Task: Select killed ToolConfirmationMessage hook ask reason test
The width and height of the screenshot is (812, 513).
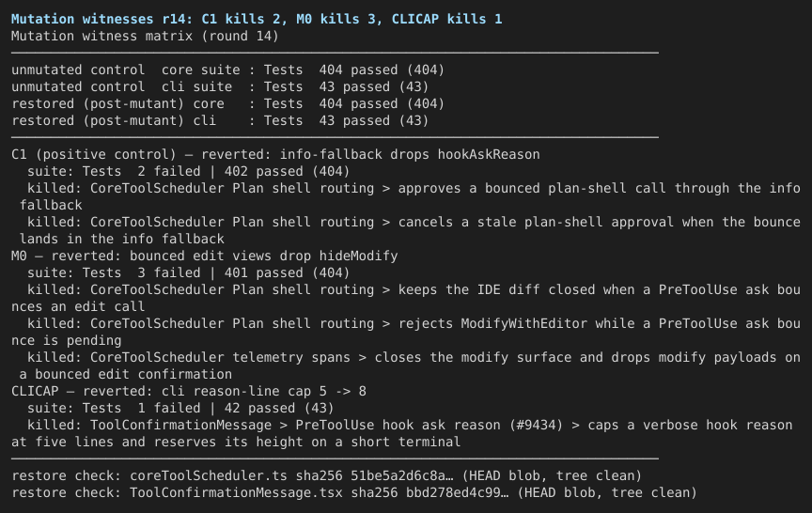Action: [x=402, y=433]
